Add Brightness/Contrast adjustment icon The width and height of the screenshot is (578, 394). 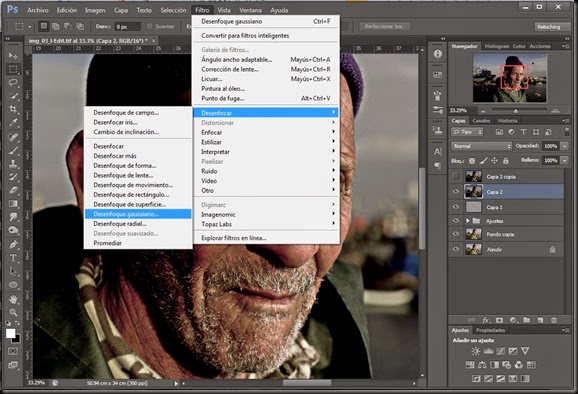click(476, 351)
